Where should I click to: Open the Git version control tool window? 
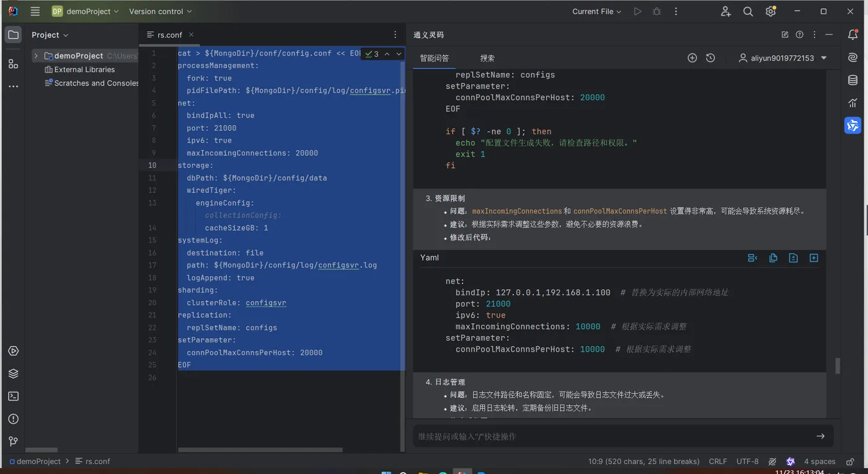pyautogui.click(x=13, y=441)
